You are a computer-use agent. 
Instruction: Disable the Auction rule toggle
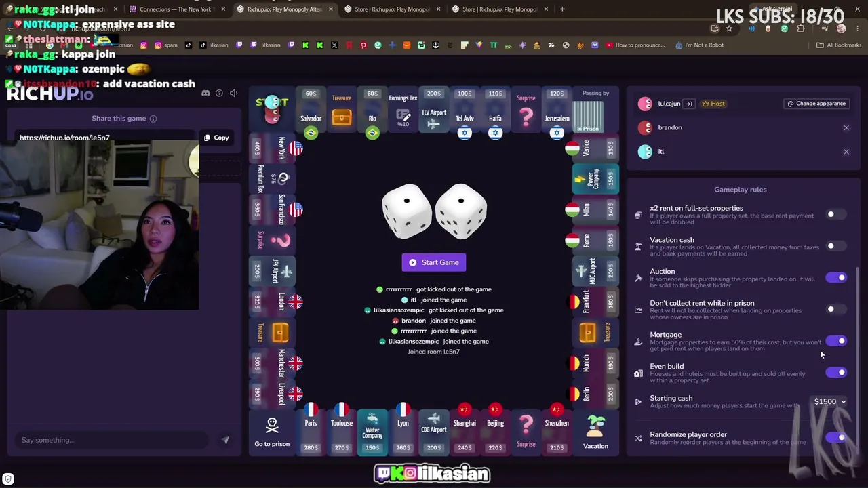pos(835,277)
